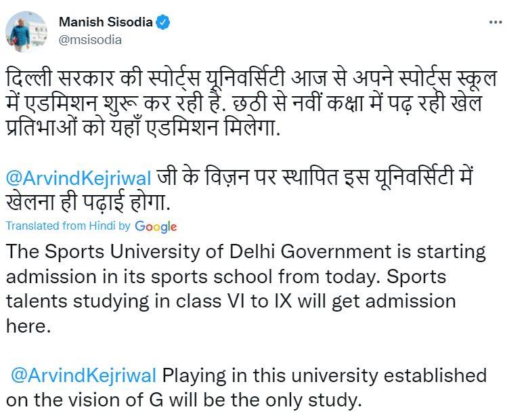The width and height of the screenshot is (507, 420).
Task: Click the English paragraph about sports school admission
Action: coord(244,289)
